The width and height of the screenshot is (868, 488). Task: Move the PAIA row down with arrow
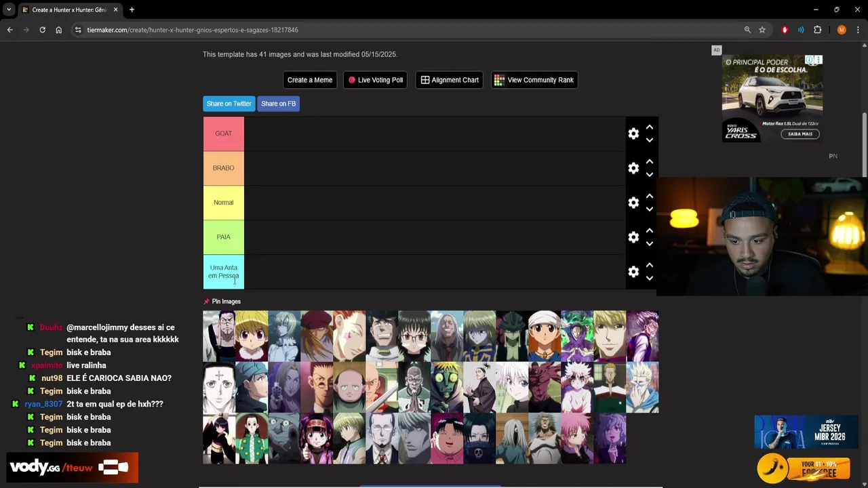(x=649, y=244)
